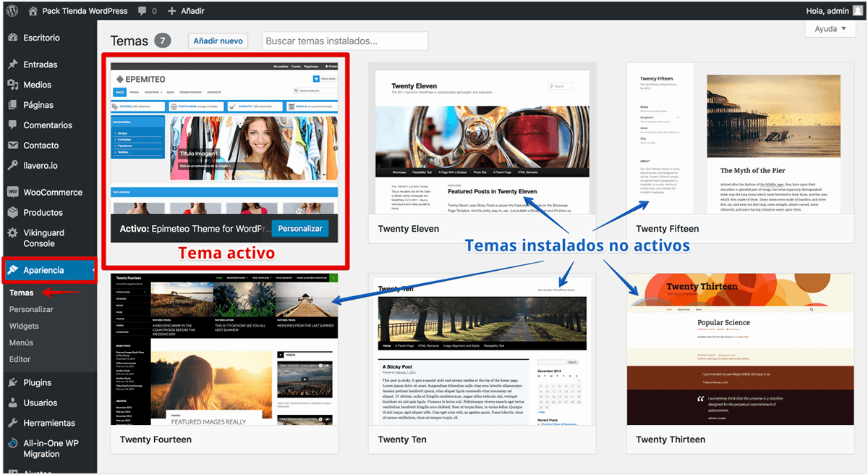Visit the Pack Tienda WordPress site link
The width and height of the screenshot is (868, 475).
[x=77, y=11]
